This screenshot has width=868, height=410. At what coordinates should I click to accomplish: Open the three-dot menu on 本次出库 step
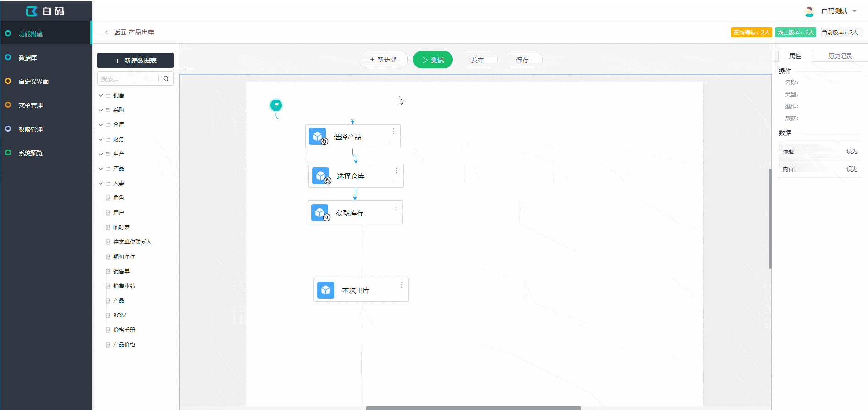(x=402, y=285)
